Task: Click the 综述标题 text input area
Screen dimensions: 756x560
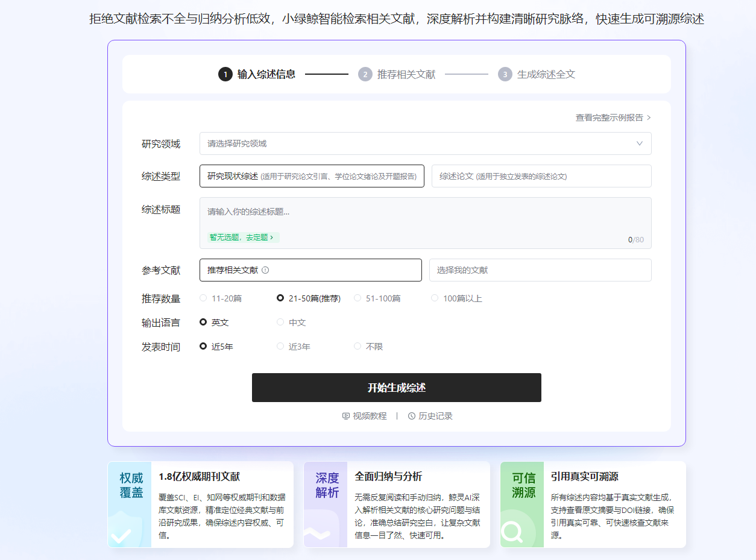Action: (x=426, y=222)
